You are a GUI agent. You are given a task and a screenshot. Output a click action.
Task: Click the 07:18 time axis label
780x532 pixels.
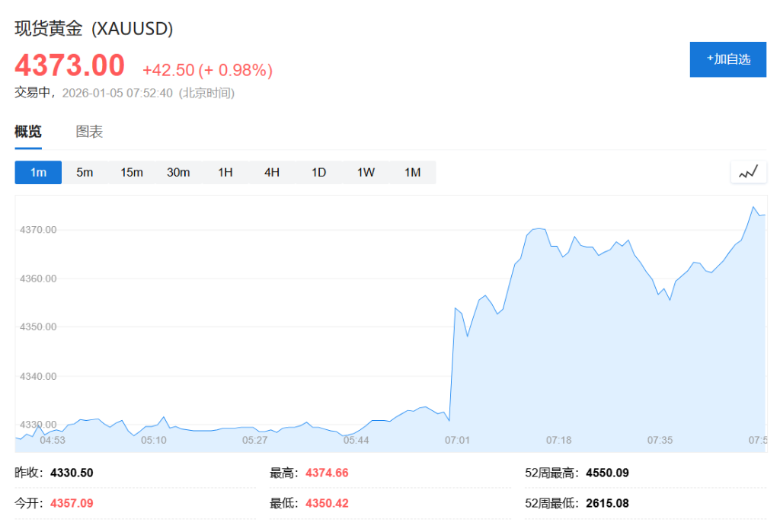pos(558,440)
